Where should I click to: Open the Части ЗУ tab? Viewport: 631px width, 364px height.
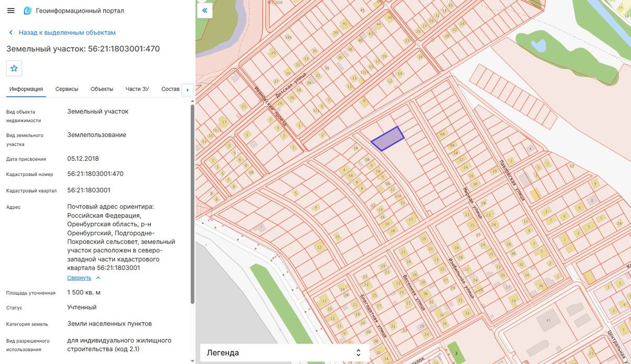pyautogui.click(x=137, y=89)
